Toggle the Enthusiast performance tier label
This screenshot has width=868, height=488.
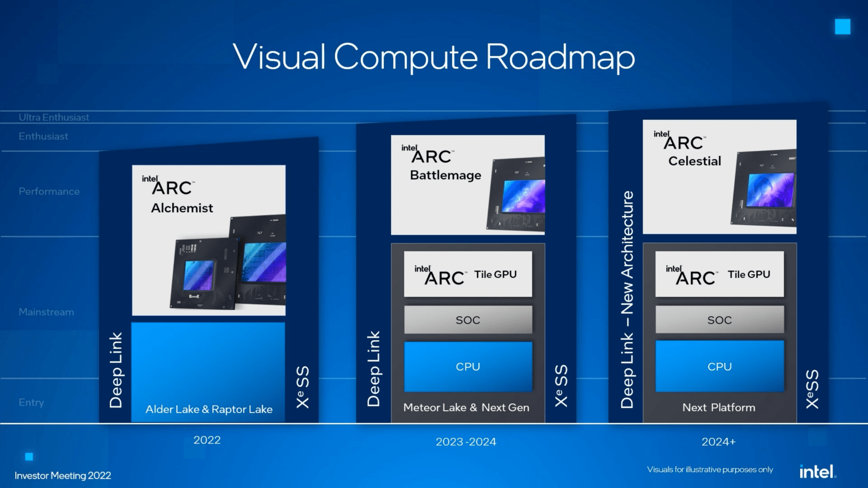pos(43,136)
